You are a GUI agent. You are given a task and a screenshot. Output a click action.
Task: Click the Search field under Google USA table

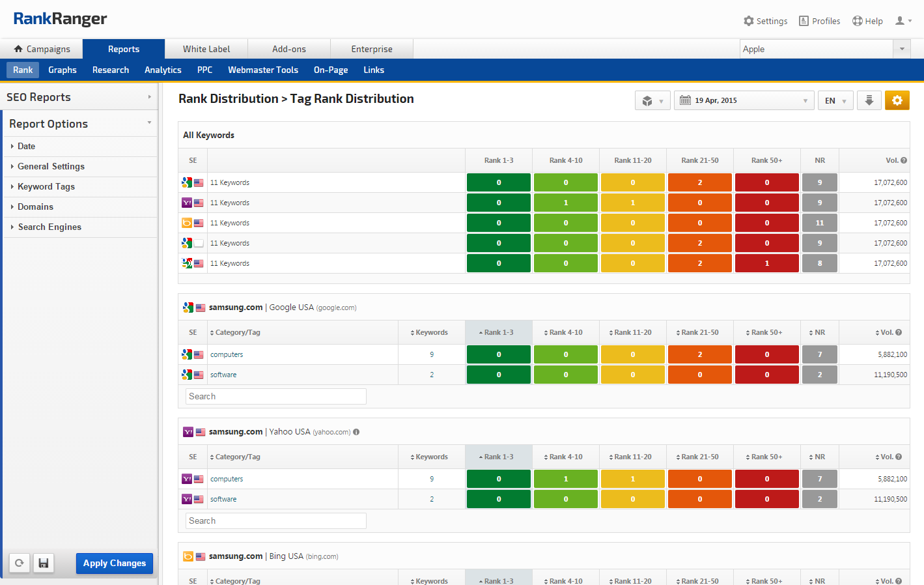275,396
